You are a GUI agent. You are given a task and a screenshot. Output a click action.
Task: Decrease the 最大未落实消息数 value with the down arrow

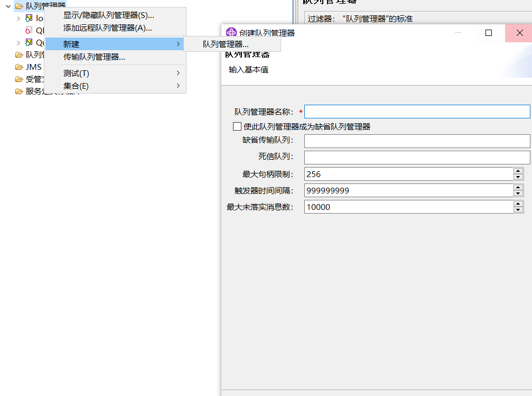[x=518, y=209]
